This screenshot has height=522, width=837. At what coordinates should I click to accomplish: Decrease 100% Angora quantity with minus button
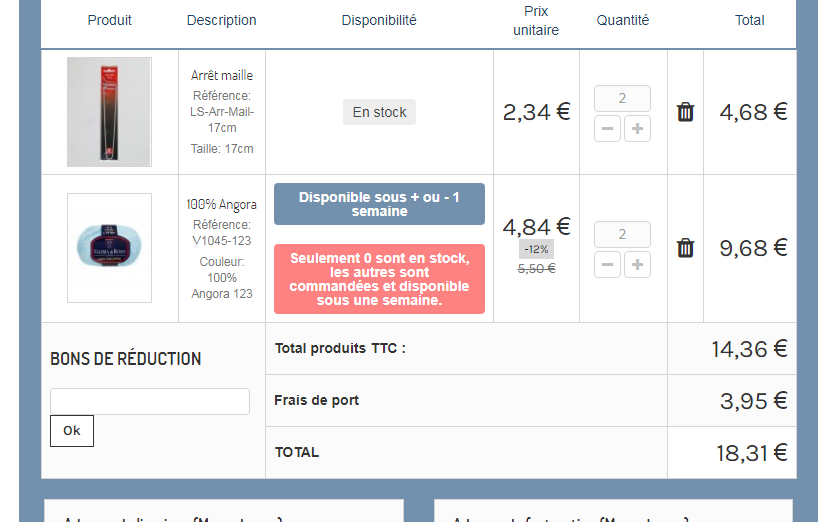(607, 265)
